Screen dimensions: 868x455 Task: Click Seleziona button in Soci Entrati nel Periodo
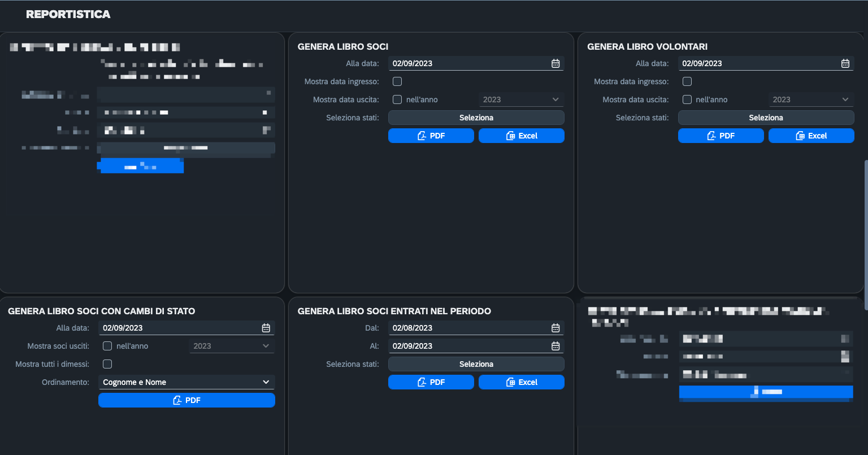tap(476, 364)
